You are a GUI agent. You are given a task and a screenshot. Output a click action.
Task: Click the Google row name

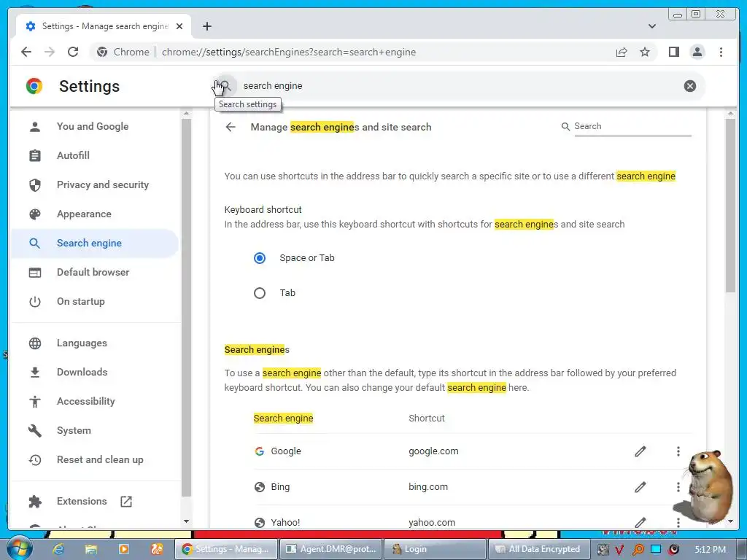[x=286, y=451]
